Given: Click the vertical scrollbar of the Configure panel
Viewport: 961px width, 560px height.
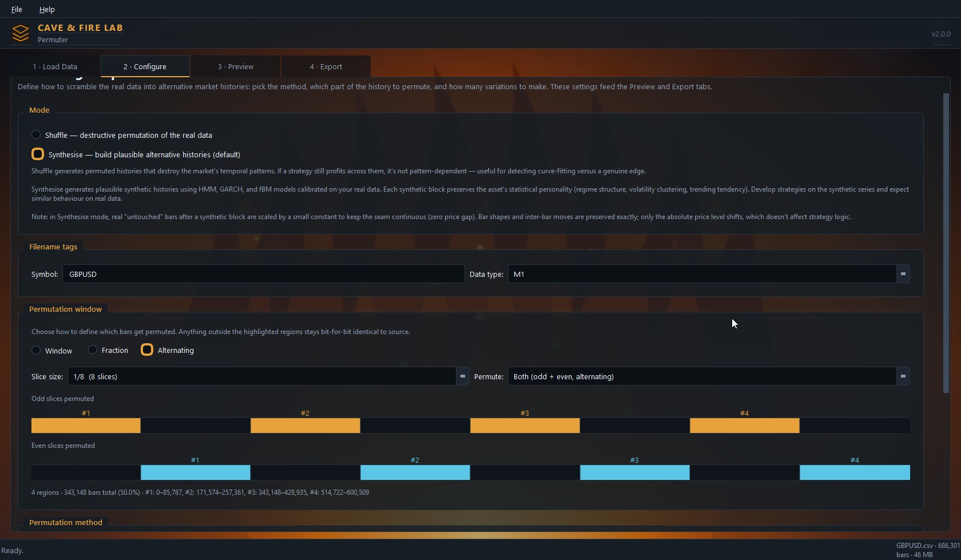Looking at the screenshot, I should coord(946,243).
